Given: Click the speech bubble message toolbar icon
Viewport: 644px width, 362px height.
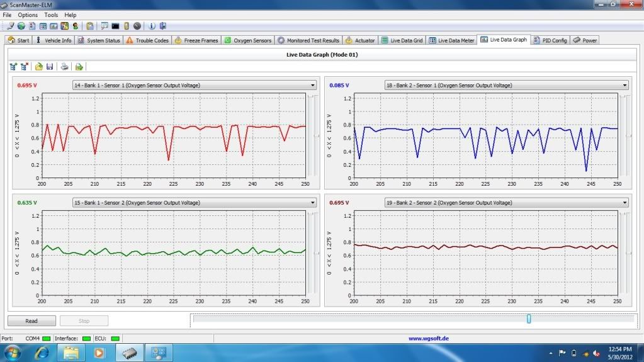Looking at the screenshot, I should point(105,26).
